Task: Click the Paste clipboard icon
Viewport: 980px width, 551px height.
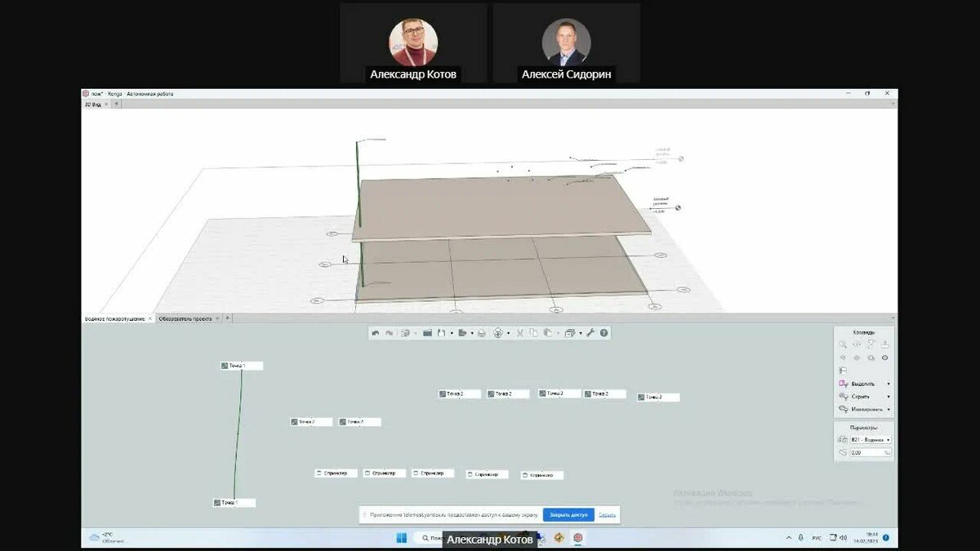Action: click(547, 333)
